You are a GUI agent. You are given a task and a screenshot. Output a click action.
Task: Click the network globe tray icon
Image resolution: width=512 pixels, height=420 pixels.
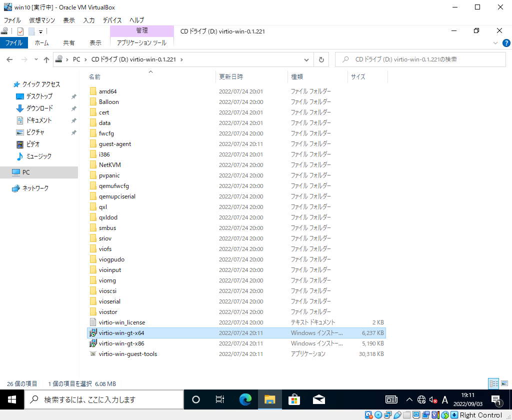[x=421, y=399]
